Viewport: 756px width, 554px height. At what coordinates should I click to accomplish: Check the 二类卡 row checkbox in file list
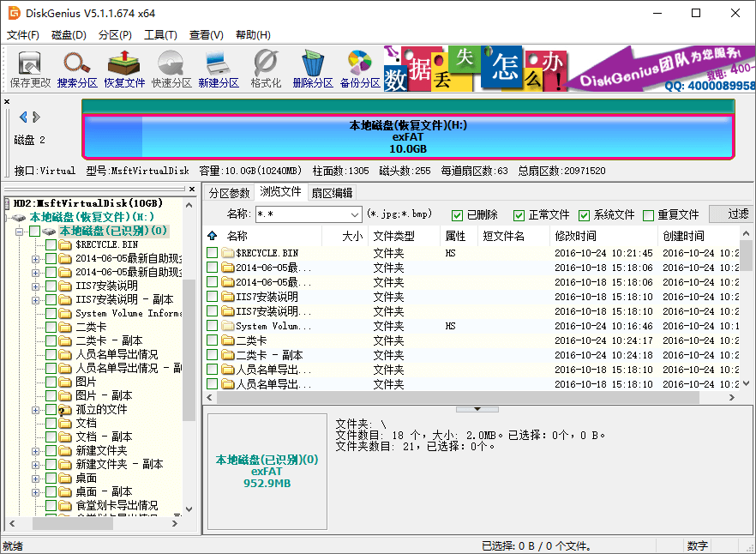tap(213, 340)
